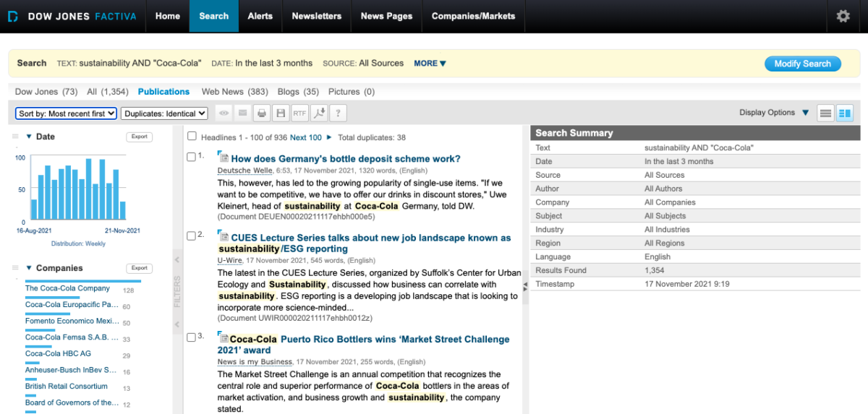
Task: Open the 'Duplicates: Identical' dropdown
Action: 164,113
